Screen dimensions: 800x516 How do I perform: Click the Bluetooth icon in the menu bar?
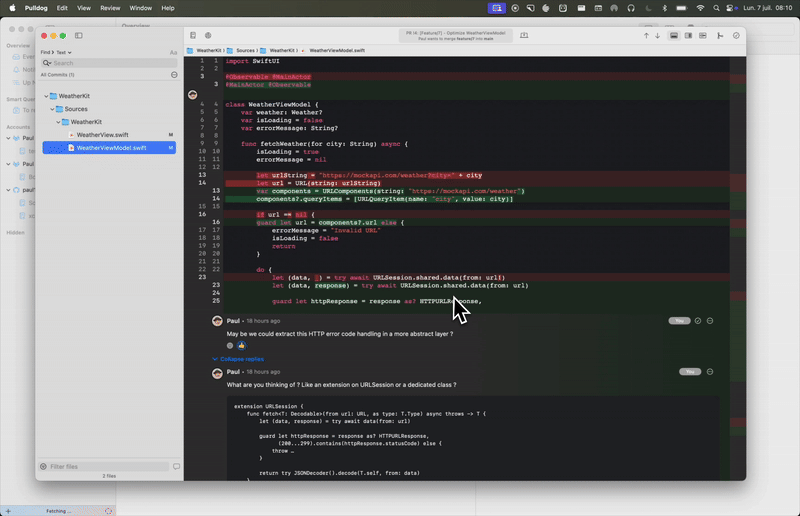coord(664,8)
